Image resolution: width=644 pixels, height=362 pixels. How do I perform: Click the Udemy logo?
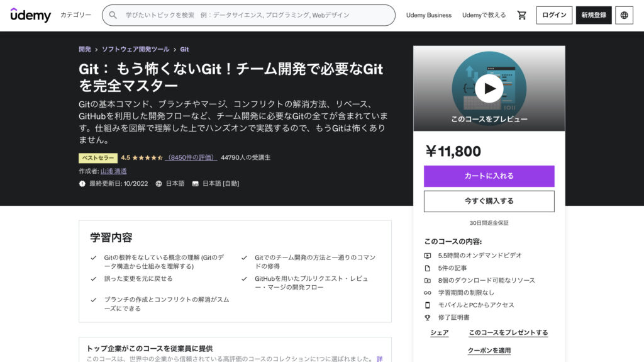click(x=30, y=15)
